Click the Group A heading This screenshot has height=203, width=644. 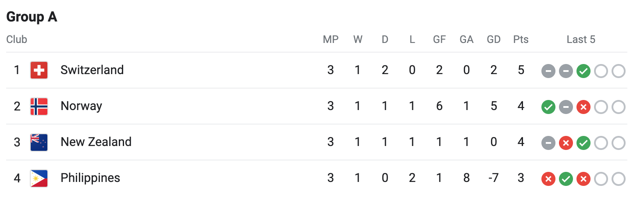[x=32, y=17]
